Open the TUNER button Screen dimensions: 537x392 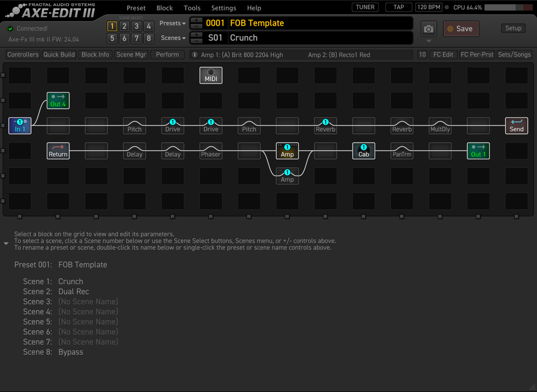pos(365,7)
